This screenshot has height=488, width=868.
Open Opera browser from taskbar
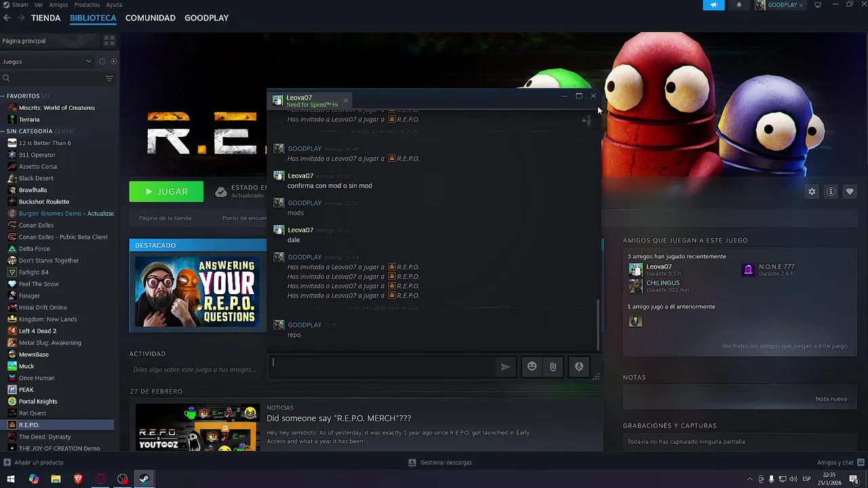(100, 479)
